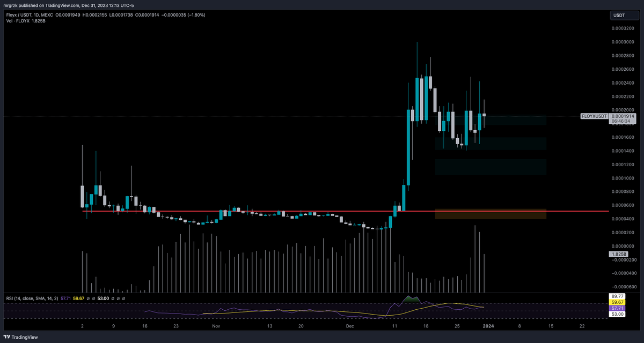The width and height of the screenshot is (644, 343).
Task: Click the 0.0001914 last price label
Action: coord(623,116)
